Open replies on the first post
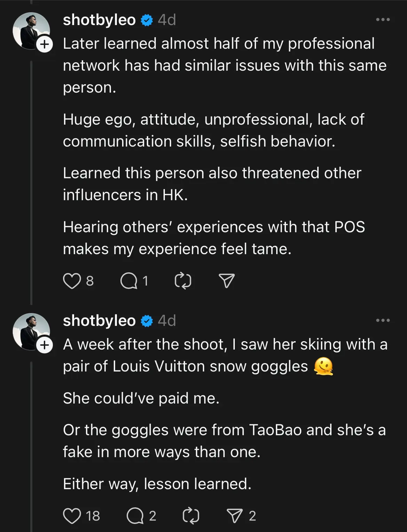This screenshot has width=407, height=532. 129,281
